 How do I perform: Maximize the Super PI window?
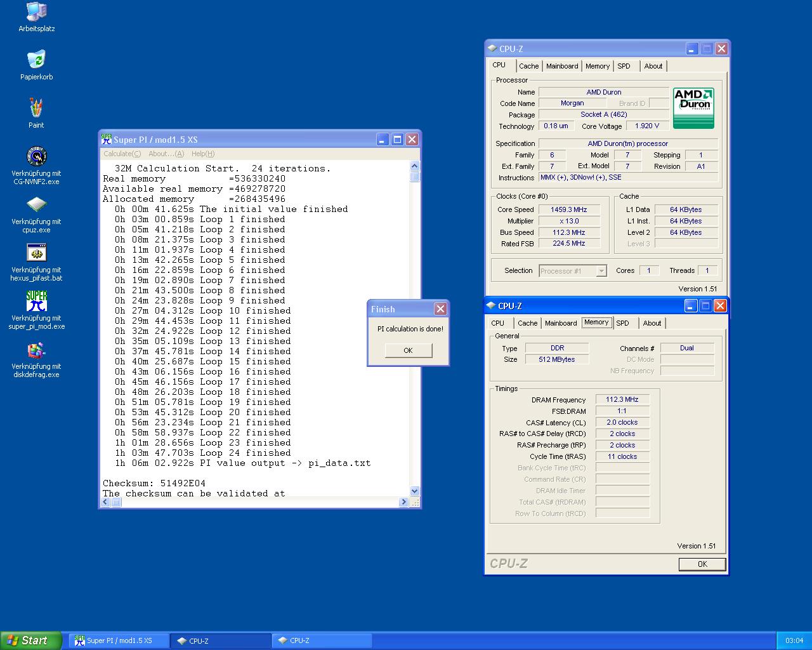click(x=397, y=140)
